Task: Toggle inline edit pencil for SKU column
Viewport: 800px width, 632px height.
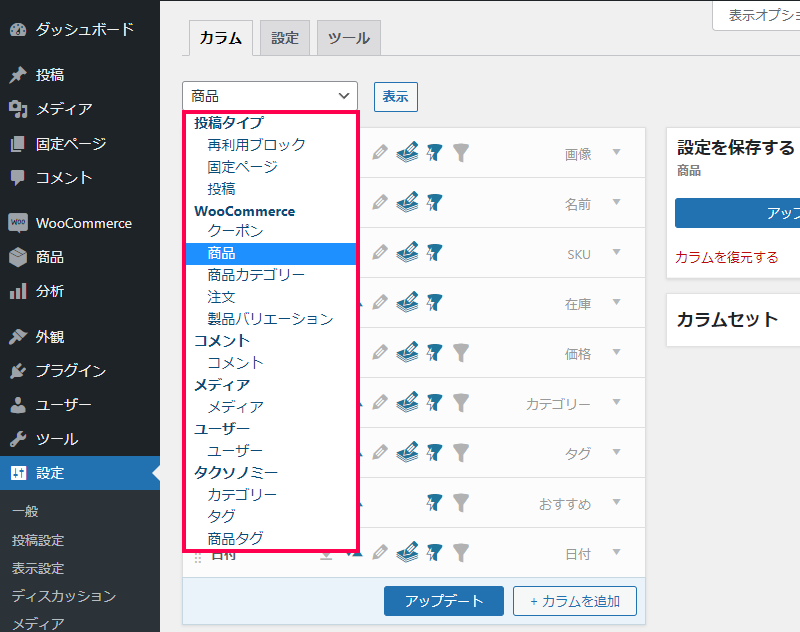Action: click(380, 252)
